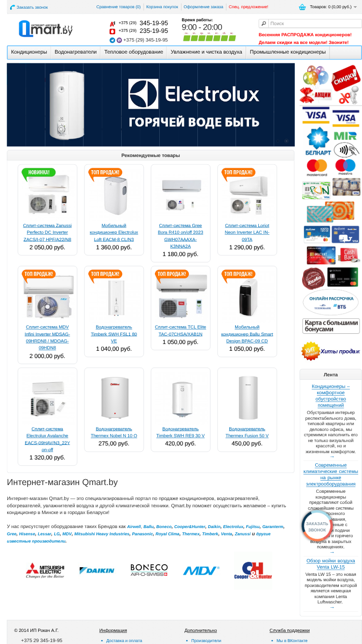Open the Кондиционеры menu
The width and height of the screenshot is (362, 644).
click(x=29, y=52)
